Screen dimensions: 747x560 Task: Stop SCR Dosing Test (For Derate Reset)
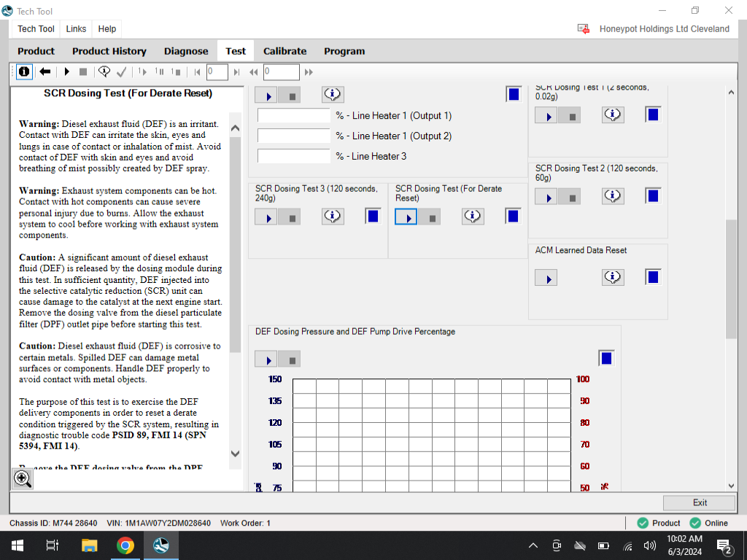pos(429,217)
